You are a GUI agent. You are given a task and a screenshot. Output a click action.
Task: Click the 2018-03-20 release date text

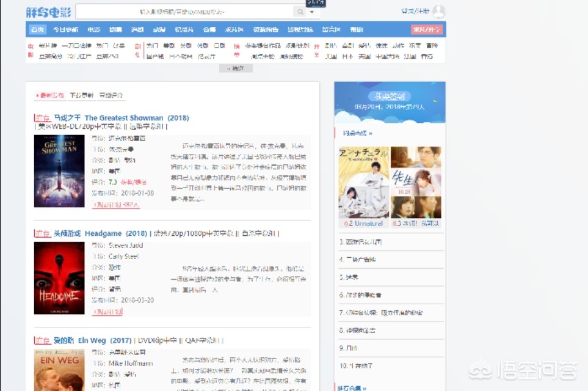(137, 300)
